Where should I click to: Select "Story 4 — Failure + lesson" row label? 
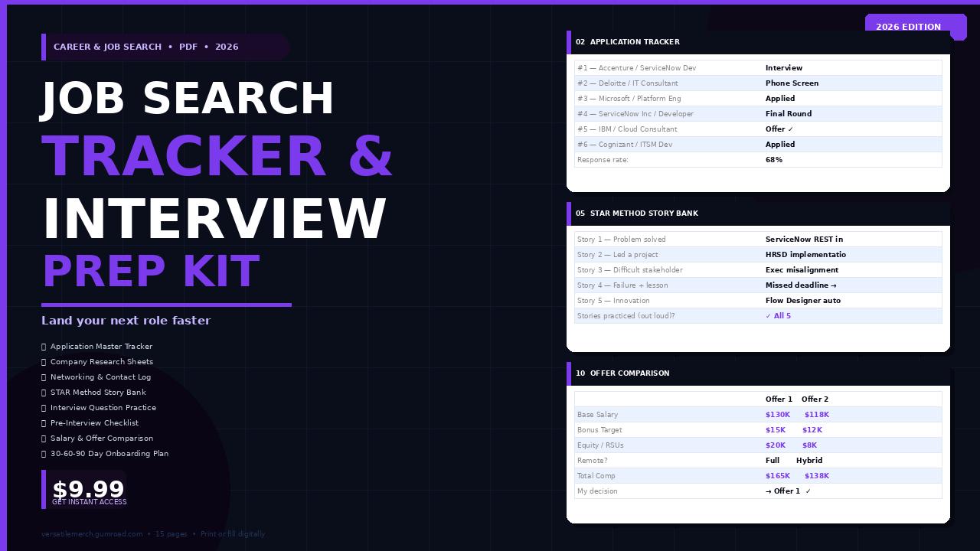622,285
